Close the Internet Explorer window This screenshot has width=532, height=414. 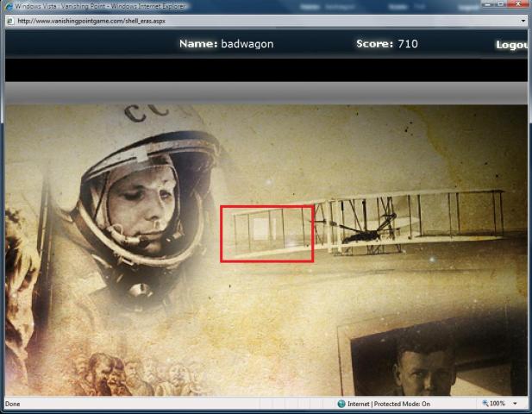(518, 4)
